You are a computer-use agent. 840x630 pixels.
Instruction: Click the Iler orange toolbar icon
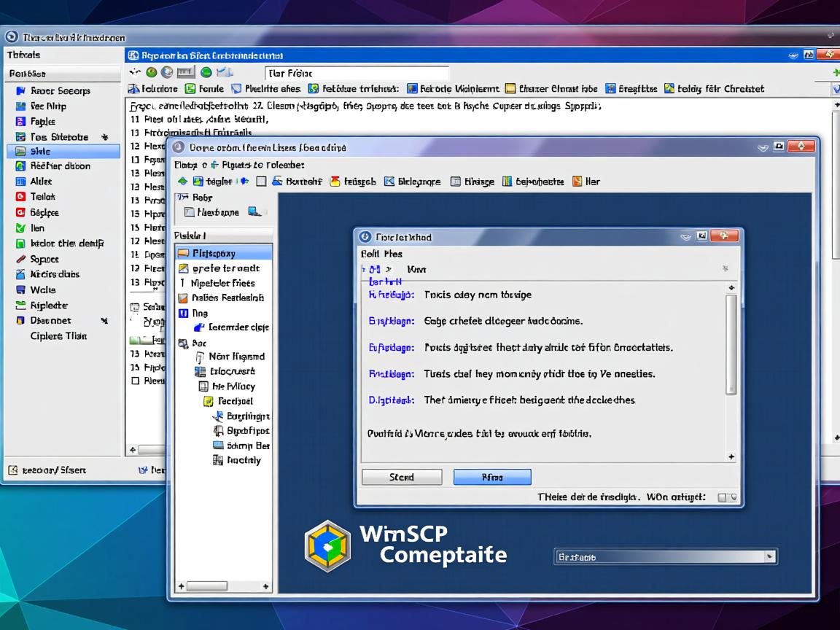pyautogui.click(x=577, y=182)
